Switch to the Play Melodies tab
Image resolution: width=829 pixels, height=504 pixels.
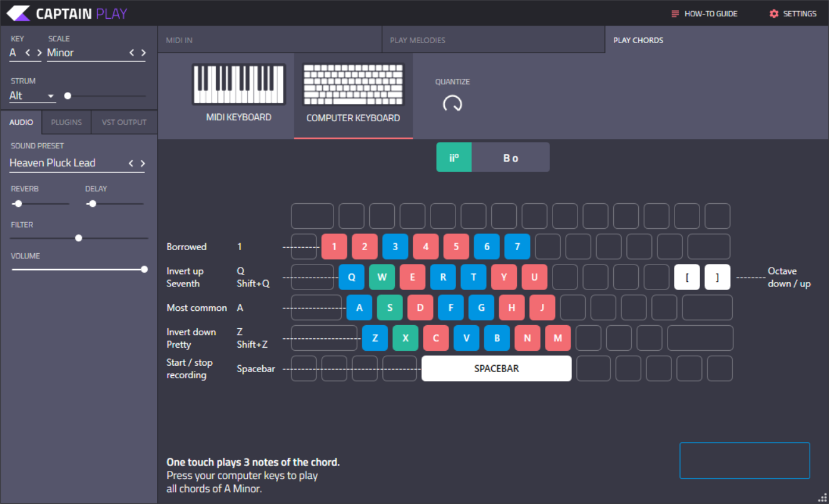[x=493, y=40]
